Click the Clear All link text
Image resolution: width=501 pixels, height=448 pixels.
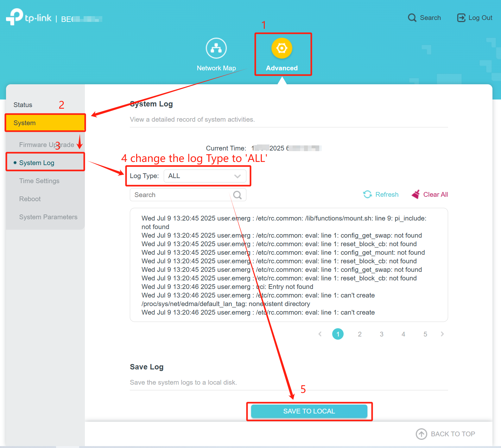pyautogui.click(x=436, y=195)
